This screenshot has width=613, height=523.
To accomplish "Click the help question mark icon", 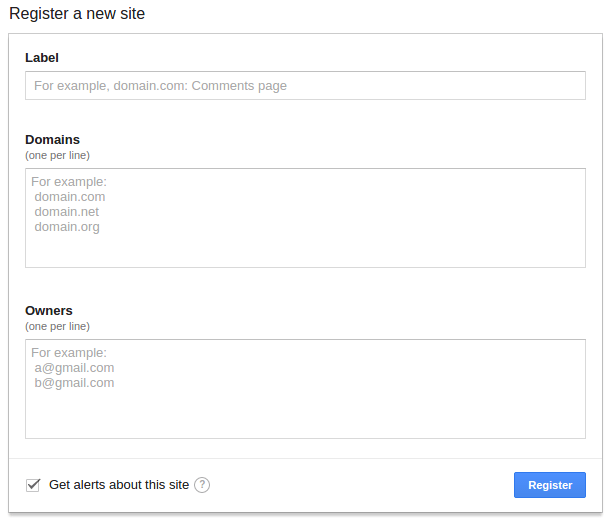I will point(202,485).
